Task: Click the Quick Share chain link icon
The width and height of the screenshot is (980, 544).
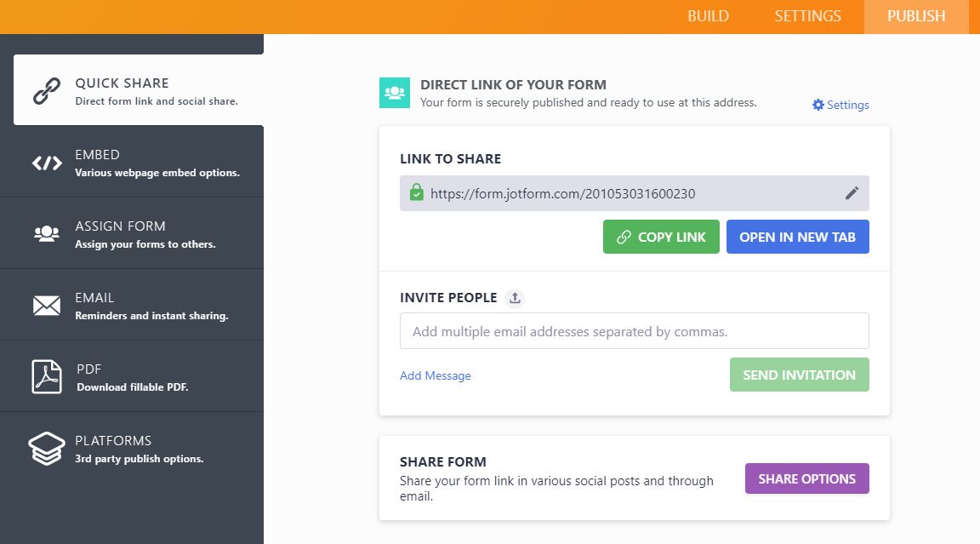Action: [x=47, y=90]
